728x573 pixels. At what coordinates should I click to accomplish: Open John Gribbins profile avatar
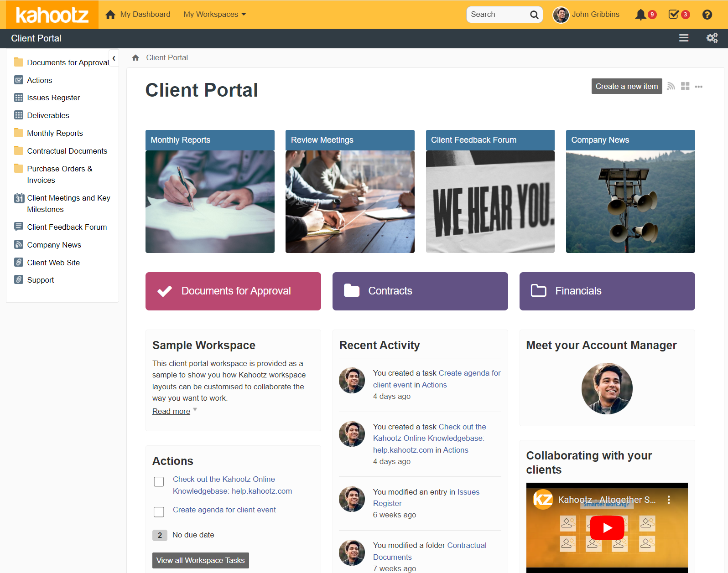[x=561, y=15]
